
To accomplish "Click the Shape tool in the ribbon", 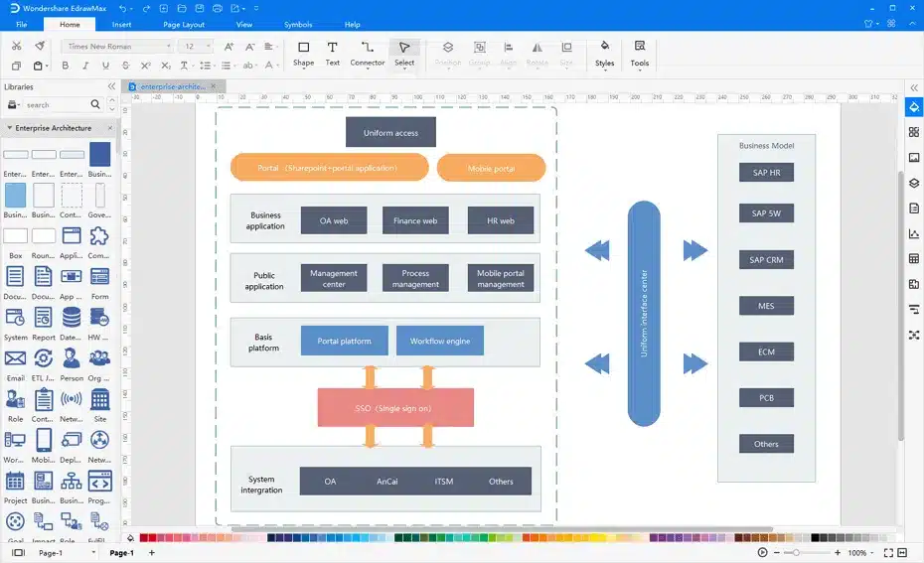I will pos(303,53).
